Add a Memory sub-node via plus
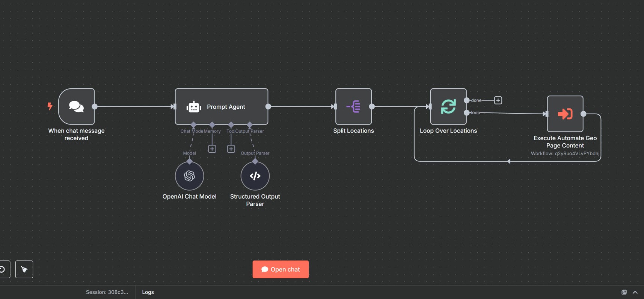The height and width of the screenshot is (299, 644). (212, 149)
